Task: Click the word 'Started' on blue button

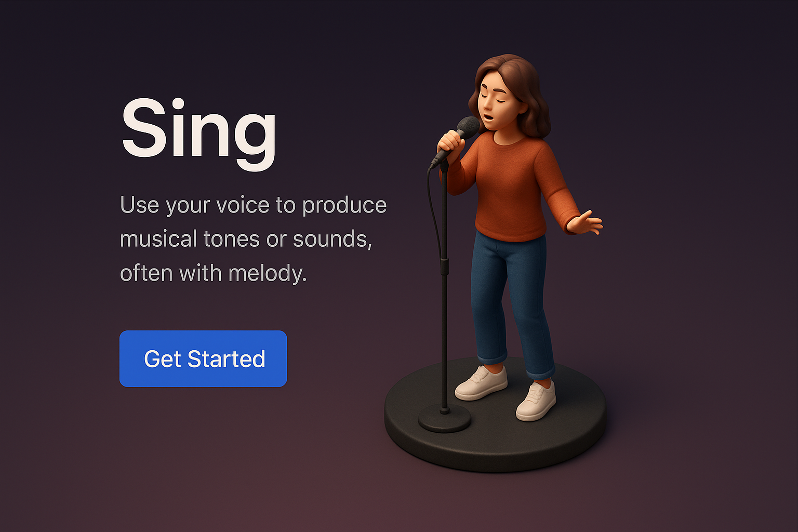Action: [227, 359]
